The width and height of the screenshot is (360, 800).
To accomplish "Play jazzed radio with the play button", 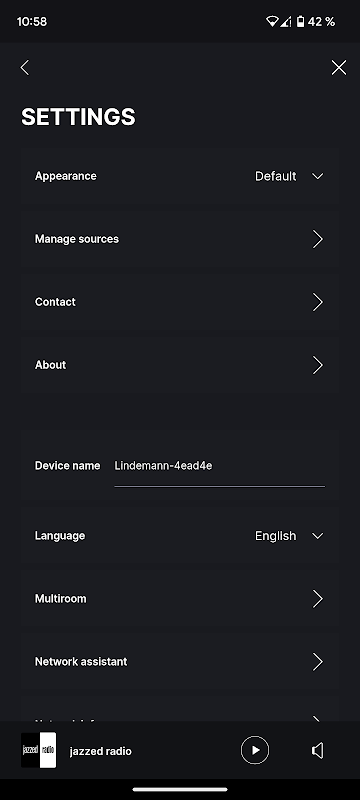I will 255,750.
